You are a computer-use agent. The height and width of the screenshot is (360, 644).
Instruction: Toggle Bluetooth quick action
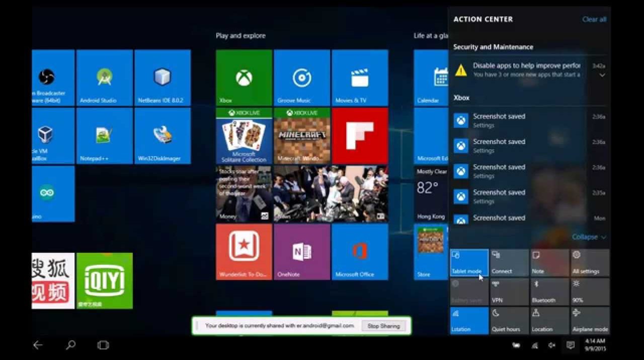(x=549, y=292)
